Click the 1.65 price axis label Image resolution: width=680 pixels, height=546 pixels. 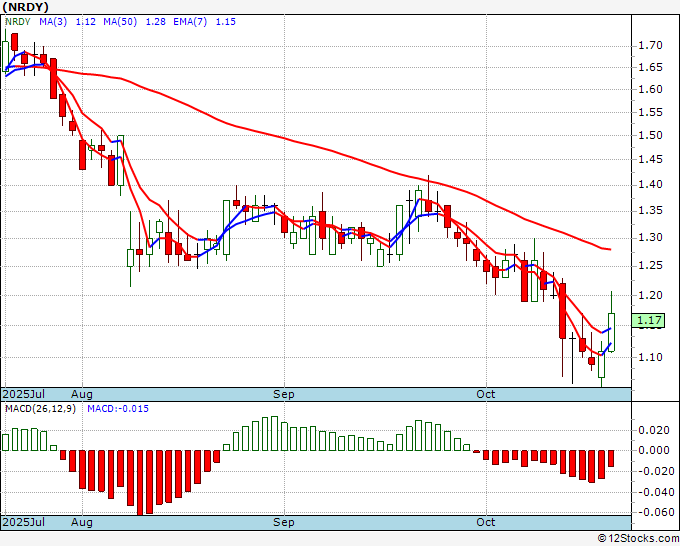(650, 67)
